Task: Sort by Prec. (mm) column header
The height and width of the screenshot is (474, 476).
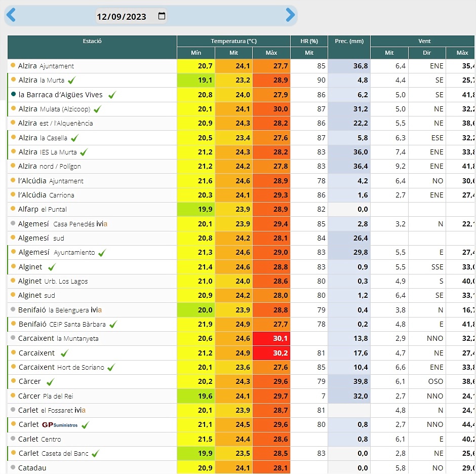Action: (x=349, y=41)
